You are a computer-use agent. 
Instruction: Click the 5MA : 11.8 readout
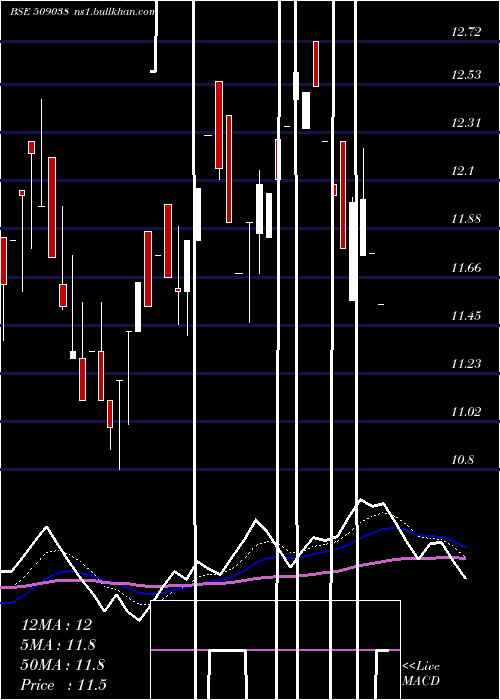[x=58, y=645]
